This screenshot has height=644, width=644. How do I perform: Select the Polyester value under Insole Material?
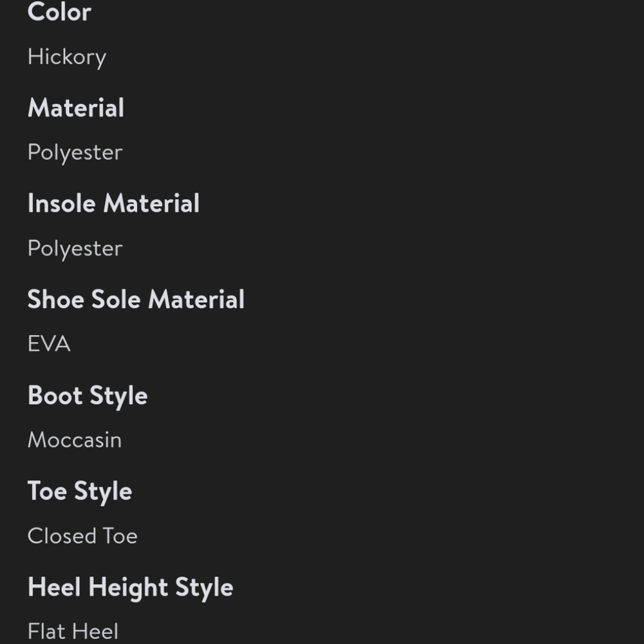click(75, 249)
